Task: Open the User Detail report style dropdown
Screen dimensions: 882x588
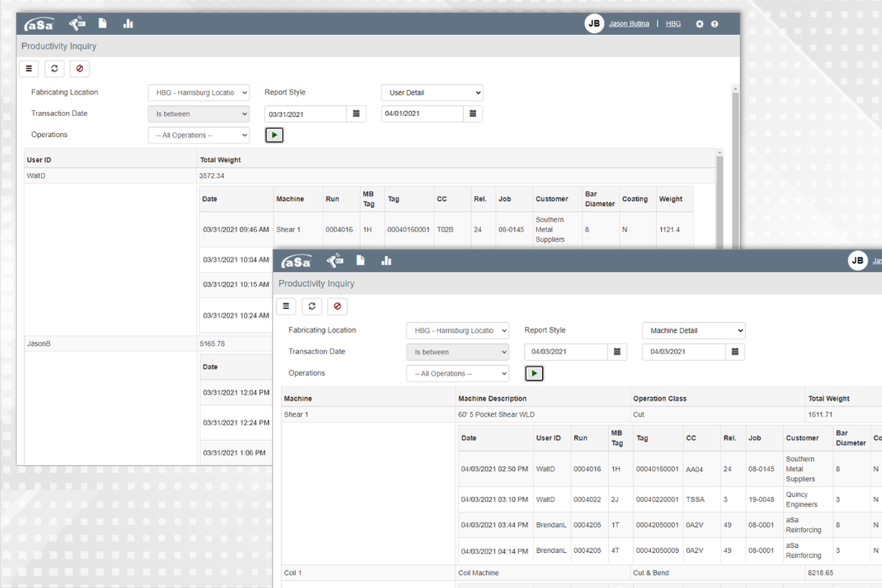Action: pyautogui.click(x=432, y=93)
